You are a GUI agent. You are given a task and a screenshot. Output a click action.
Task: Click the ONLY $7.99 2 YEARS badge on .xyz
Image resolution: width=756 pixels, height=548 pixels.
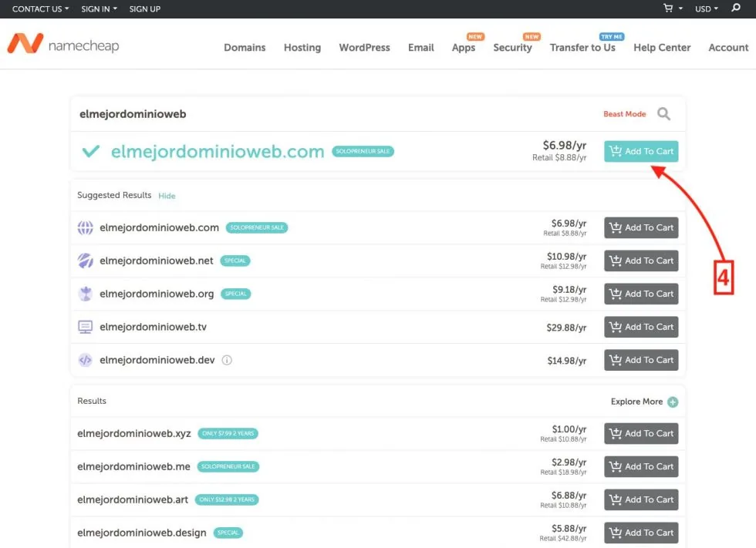(x=228, y=433)
